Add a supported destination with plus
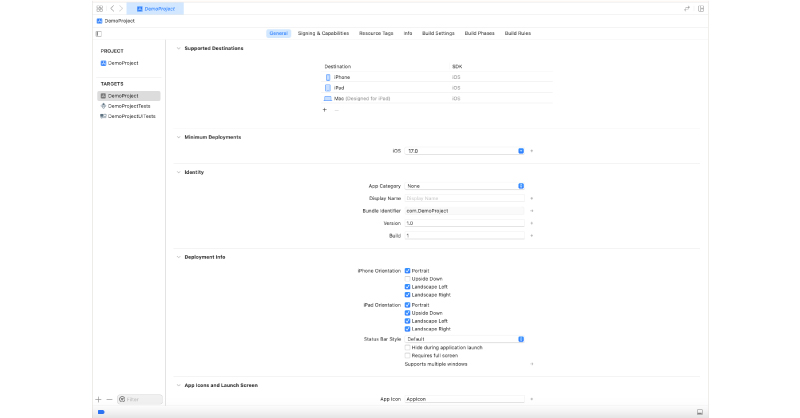The width and height of the screenshot is (800, 418). point(324,110)
